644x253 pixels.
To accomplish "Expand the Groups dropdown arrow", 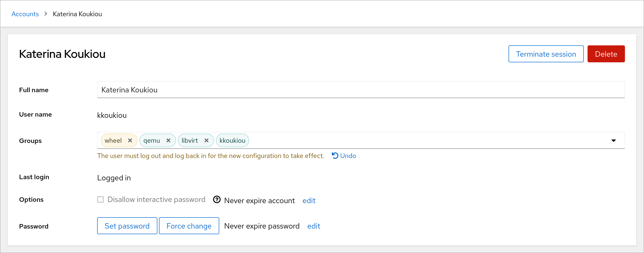I will pyautogui.click(x=613, y=141).
